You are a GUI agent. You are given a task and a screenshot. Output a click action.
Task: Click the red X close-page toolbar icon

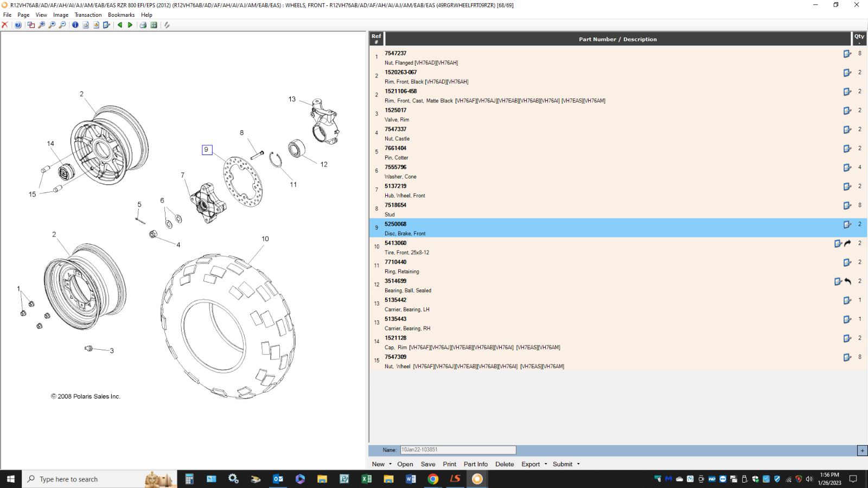coord(5,25)
